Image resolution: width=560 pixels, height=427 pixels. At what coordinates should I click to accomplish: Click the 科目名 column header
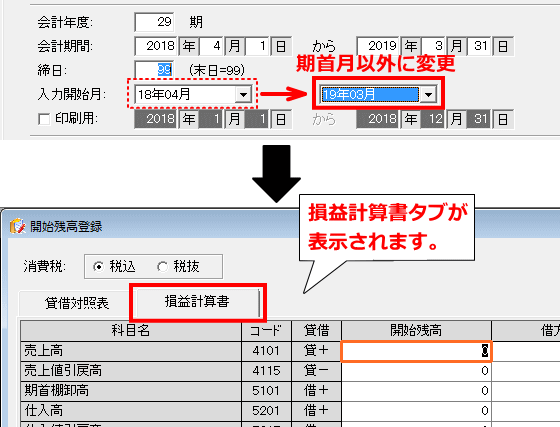pos(131,331)
